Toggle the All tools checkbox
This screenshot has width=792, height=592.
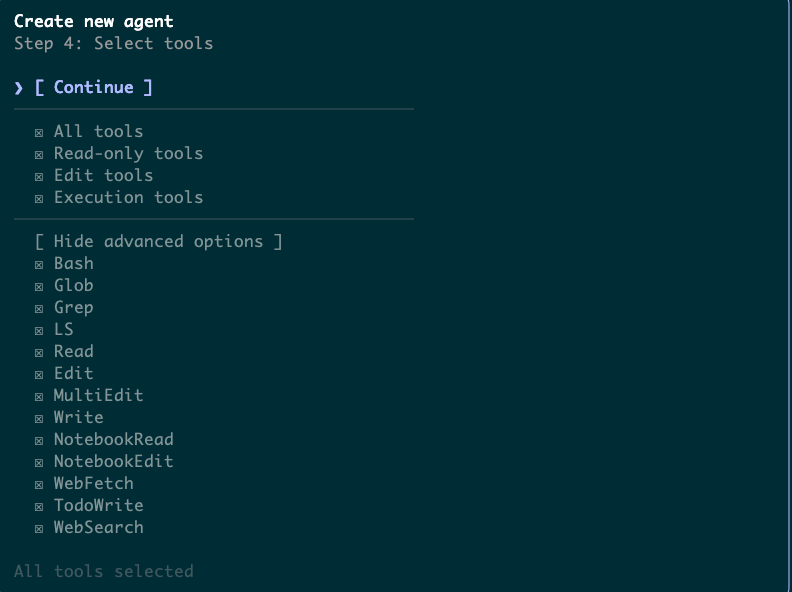tap(39, 132)
